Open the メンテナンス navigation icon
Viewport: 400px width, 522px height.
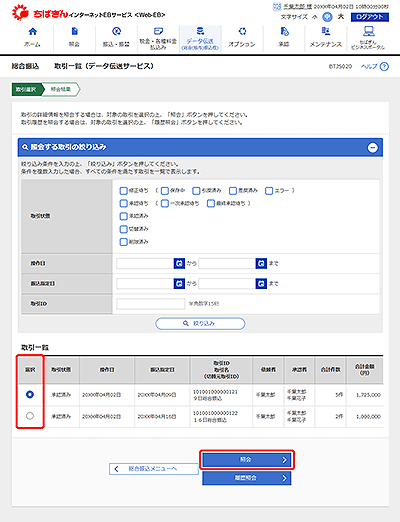click(x=326, y=32)
